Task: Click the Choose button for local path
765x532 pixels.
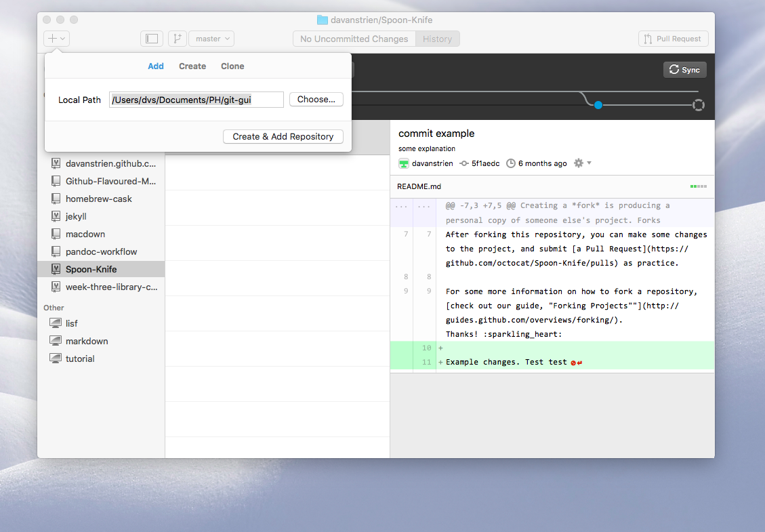Action: [x=316, y=99]
